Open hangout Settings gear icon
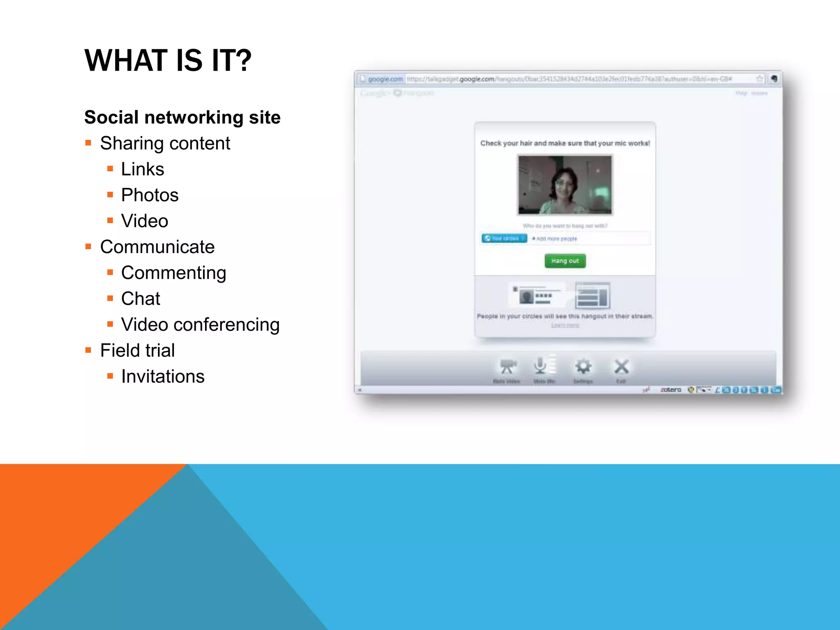 pos(583,366)
